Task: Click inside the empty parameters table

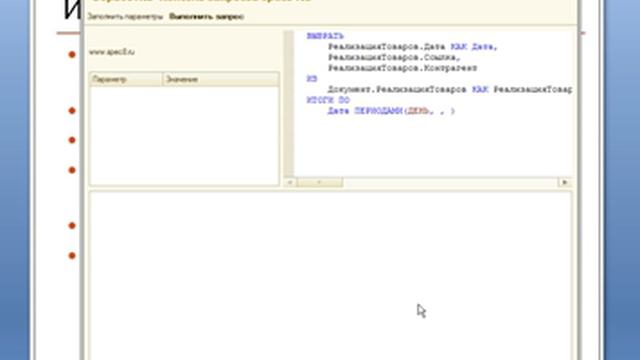Action: (184, 135)
